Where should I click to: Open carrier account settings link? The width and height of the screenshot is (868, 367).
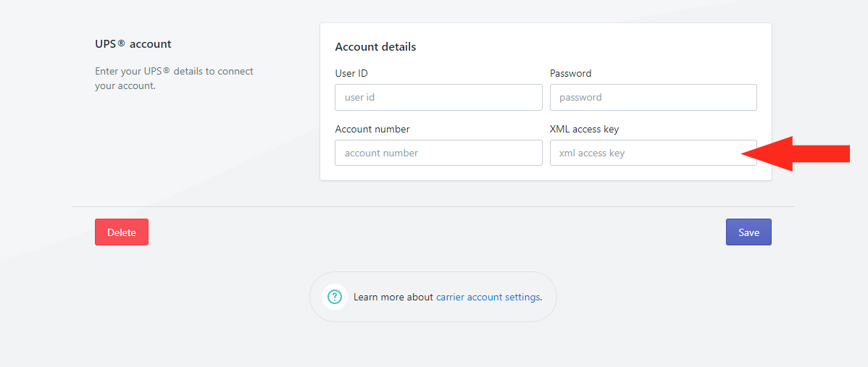[x=488, y=297]
